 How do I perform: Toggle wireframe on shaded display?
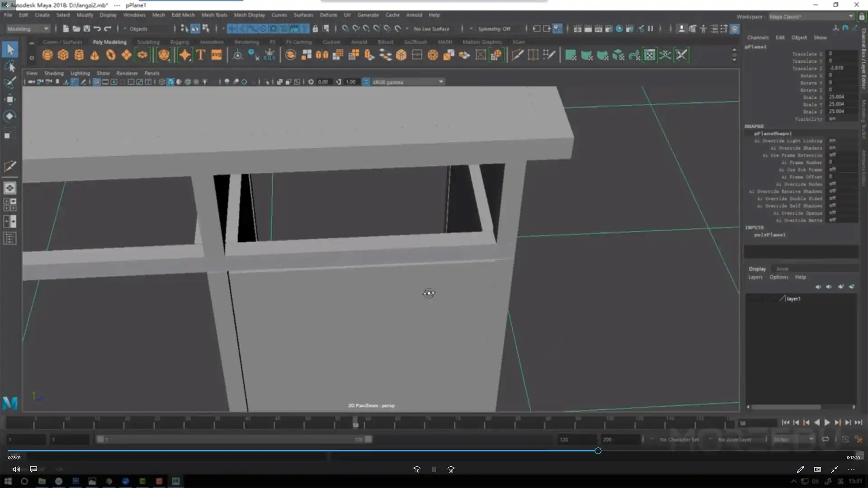click(x=179, y=82)
